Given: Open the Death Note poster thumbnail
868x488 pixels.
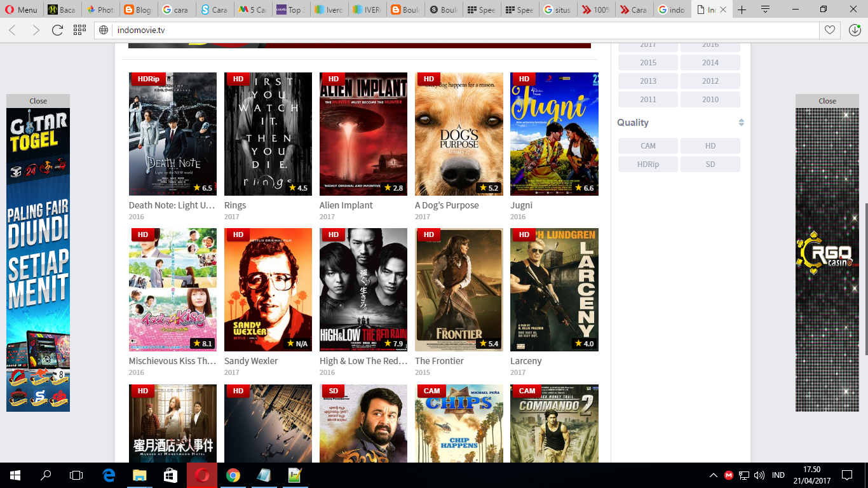Looking at the screenshot, I should coord(173,134).
